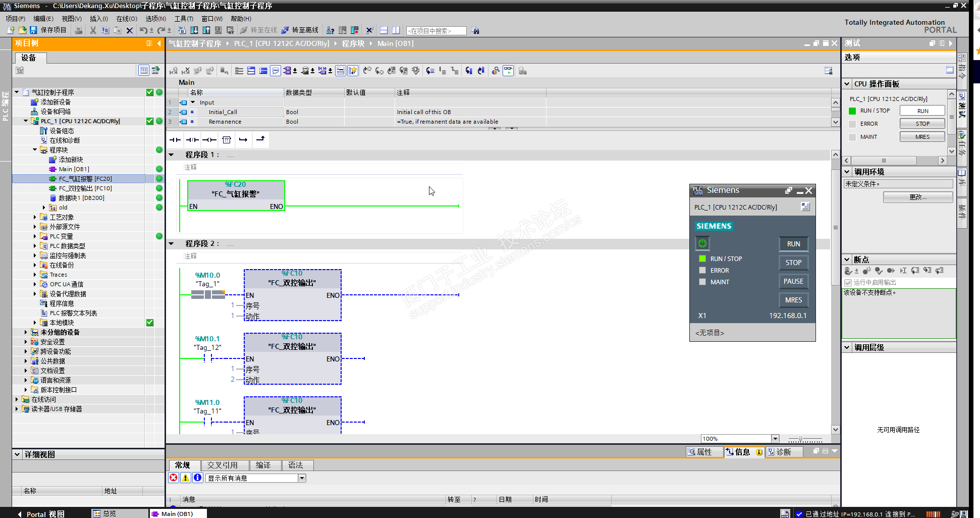
Task: Click the cut scissors icon
Action: (x=93, y=30)
